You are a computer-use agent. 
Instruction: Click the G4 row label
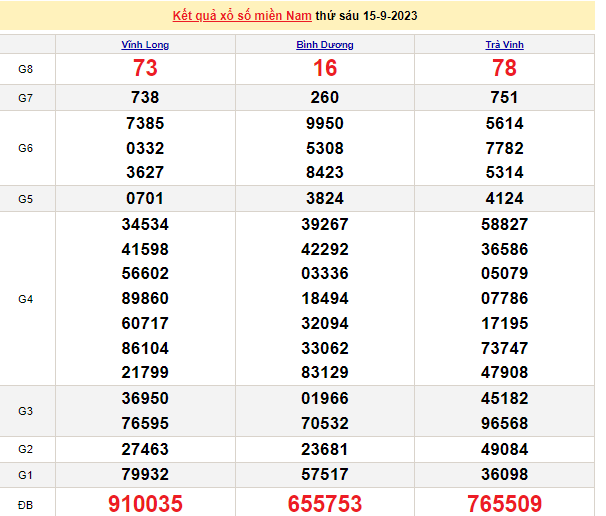click(26, 299)
